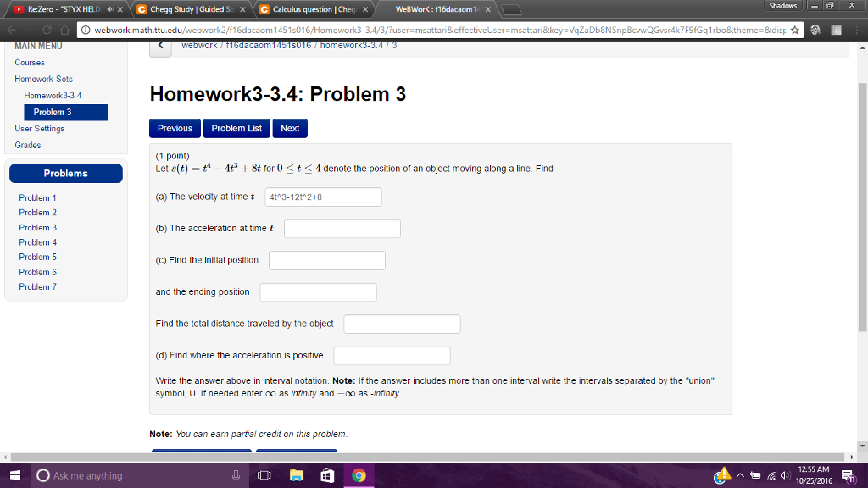Click the acceleration at time t answer field

342,228
